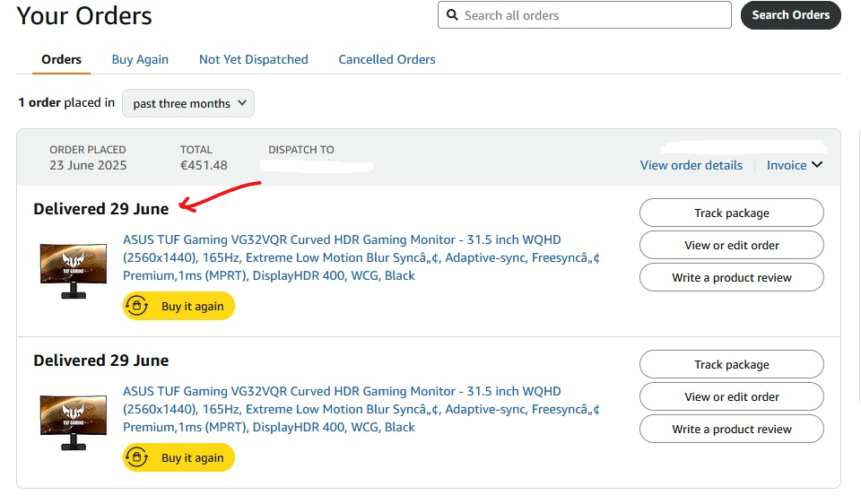Click Track package for the second monitor
The height and width of the screenshot is (504, 861).
click(732, 365)
